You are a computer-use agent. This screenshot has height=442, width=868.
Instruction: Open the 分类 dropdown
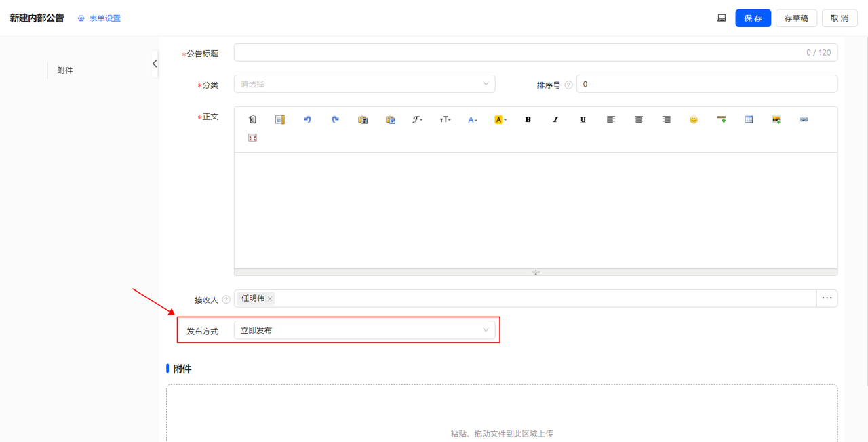364,84
